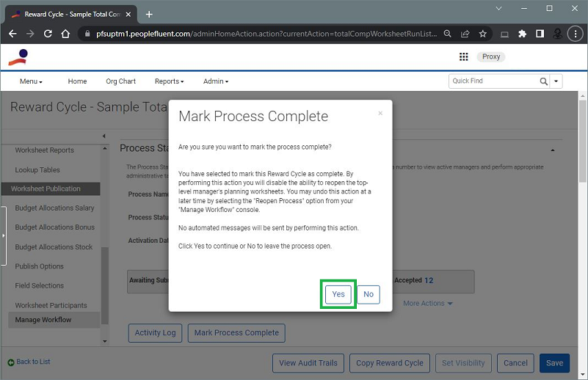
Task: Open the Activity Log
Action: tap(155, 333)
